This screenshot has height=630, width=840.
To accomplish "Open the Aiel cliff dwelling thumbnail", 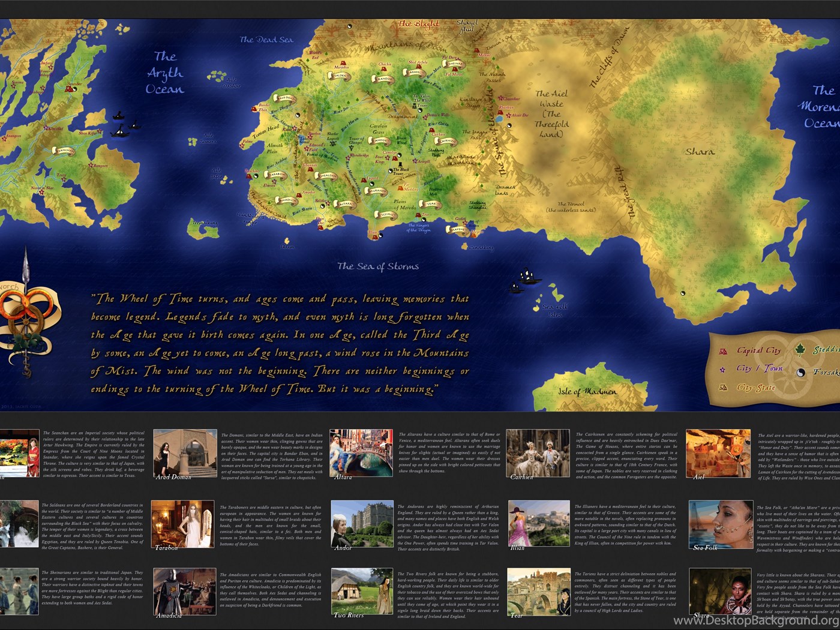I will pos(718,454).
